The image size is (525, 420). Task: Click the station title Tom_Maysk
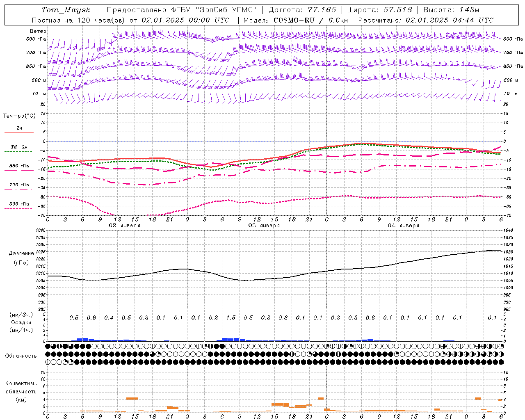coord(66,10)
